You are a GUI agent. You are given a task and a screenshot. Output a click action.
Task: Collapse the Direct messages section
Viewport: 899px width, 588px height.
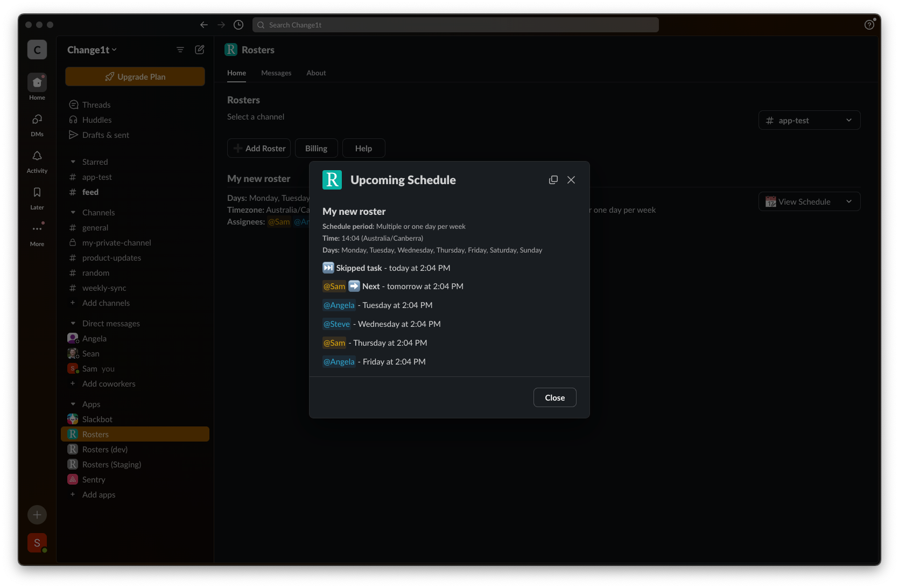[x=73, y=323]
